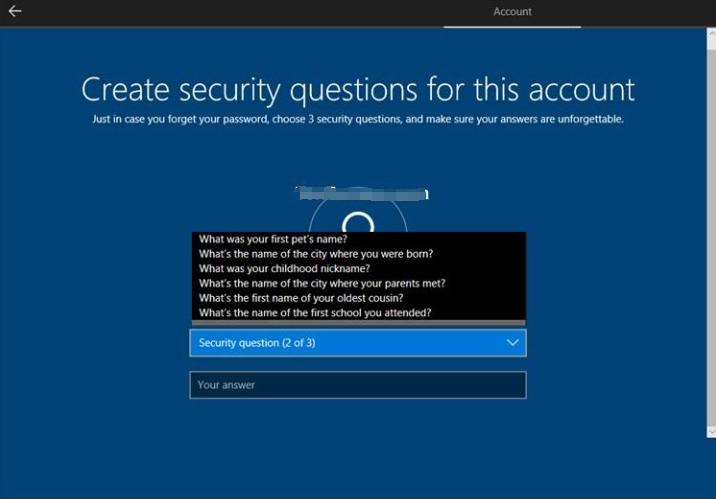Click the gray bar below the question list

click(358, 323)
